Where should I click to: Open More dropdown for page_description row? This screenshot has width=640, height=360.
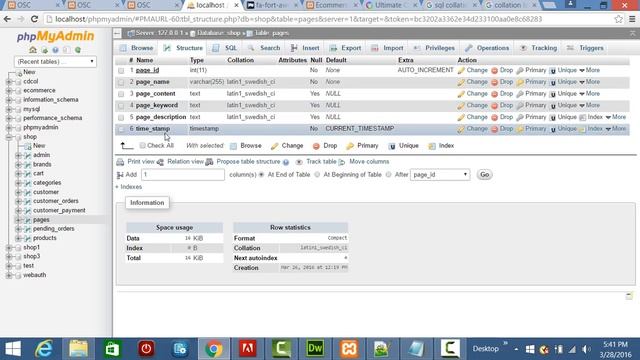616,117
